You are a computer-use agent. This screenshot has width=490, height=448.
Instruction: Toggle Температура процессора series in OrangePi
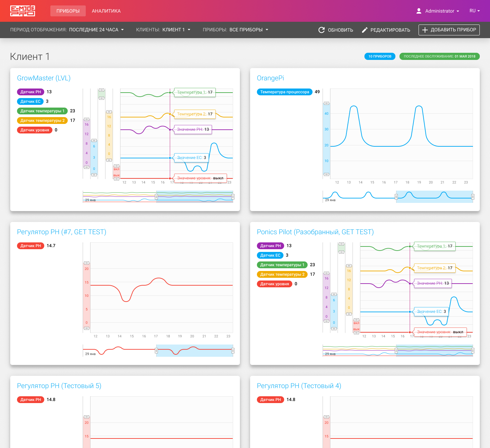click(x=284, y=92)
